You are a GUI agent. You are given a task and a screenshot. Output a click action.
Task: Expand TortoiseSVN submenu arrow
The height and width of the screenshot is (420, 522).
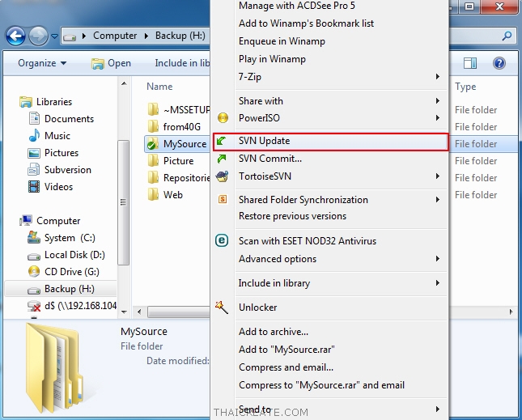point(438,176)
